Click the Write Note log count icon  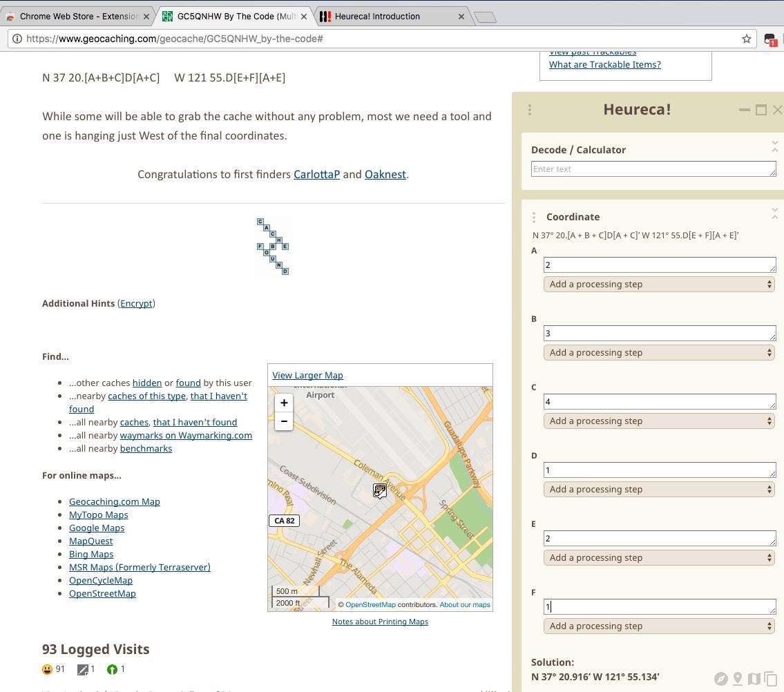point(82,669)
